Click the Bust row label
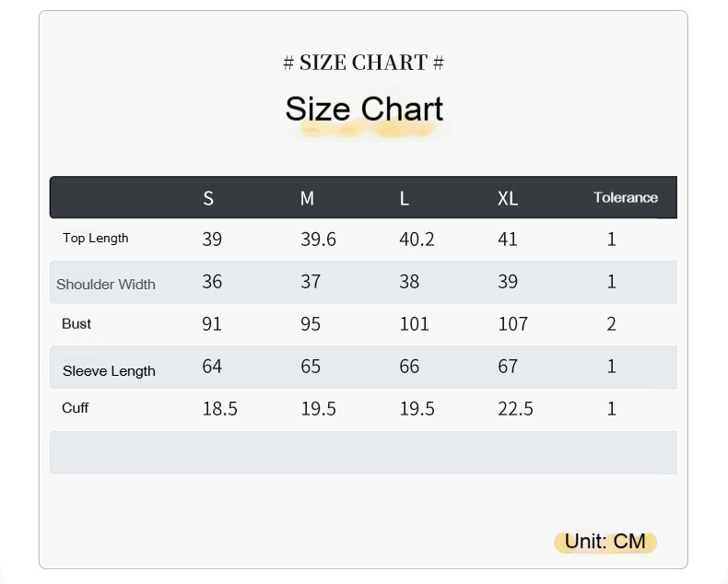Image resolution: width=728 pixels, height=584 pixels. [76, 324]
